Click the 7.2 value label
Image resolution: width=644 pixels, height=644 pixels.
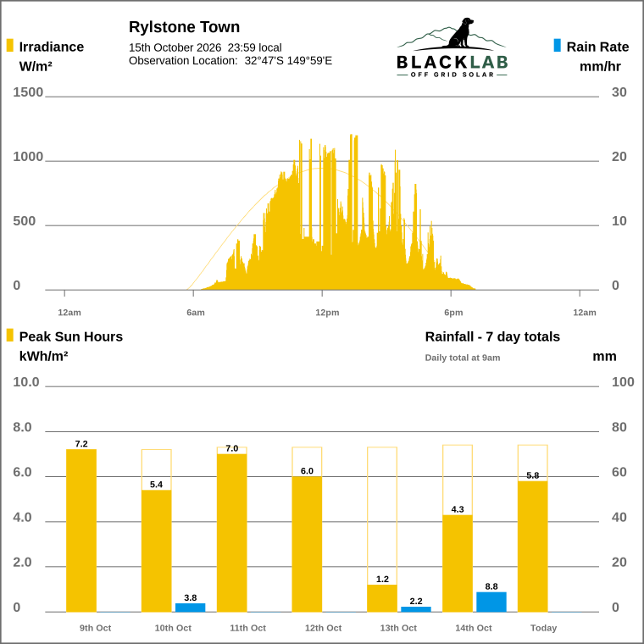click(x=81, y=443)
